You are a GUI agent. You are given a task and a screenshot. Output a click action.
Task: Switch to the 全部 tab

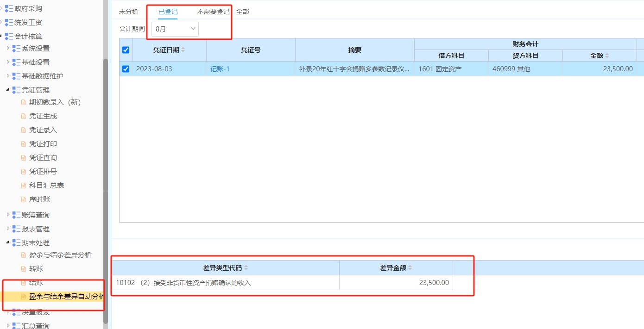243,12
